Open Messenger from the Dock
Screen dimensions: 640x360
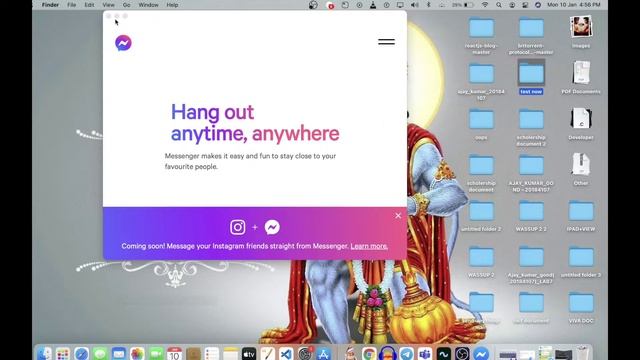[481, 353]
